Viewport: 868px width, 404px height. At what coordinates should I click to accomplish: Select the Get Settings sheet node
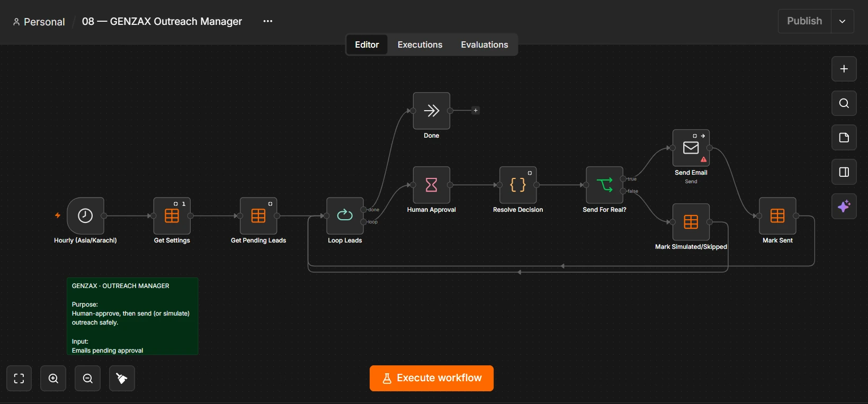click(172, 216)
